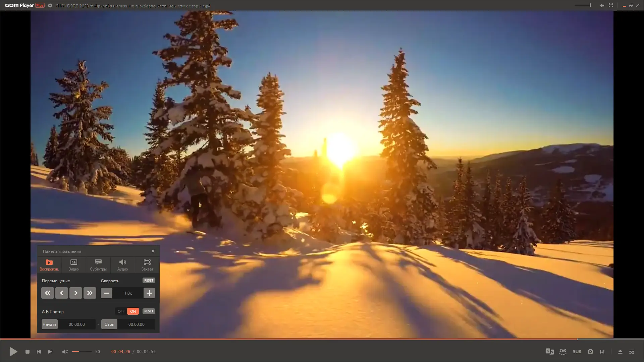Toggle fullscreen mode in the title bar
This screenshot has width=644, height=362.
611,5
